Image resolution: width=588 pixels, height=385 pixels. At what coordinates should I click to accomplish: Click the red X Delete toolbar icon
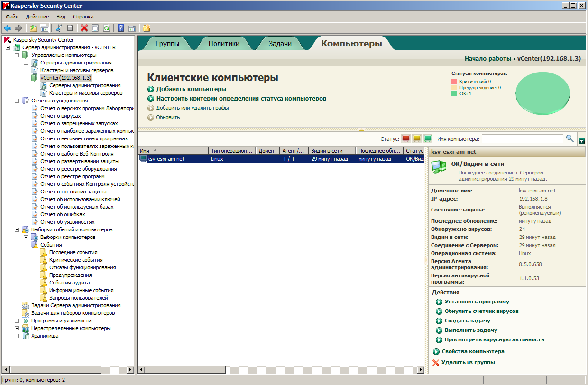click(x=84, y=28)
